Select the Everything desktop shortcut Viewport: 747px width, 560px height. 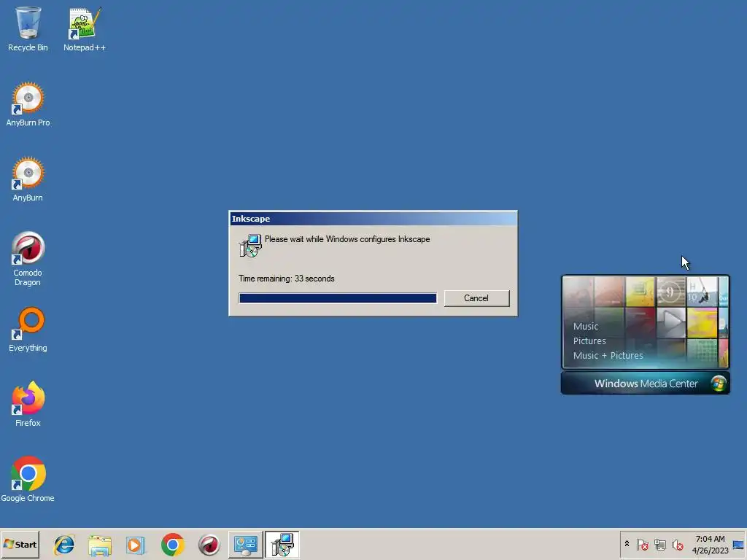click(28, 330)
